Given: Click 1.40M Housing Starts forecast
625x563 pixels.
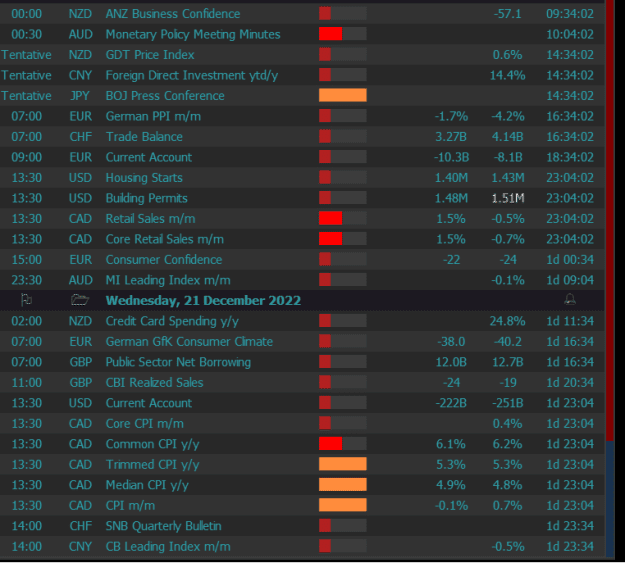Looking at the screenshot, I should pyautogui.click(x=451, y=178).
